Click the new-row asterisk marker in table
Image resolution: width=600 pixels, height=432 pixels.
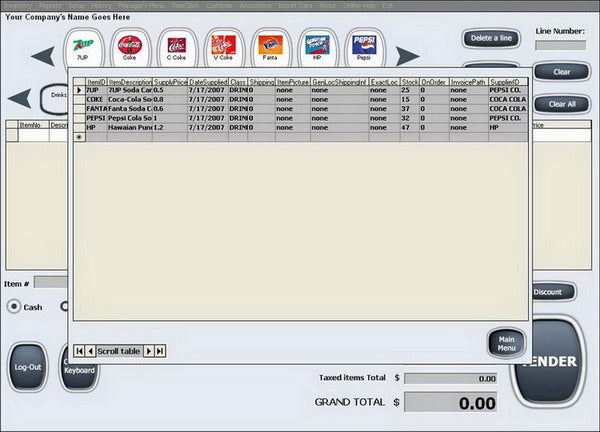(x=79, y=137)
